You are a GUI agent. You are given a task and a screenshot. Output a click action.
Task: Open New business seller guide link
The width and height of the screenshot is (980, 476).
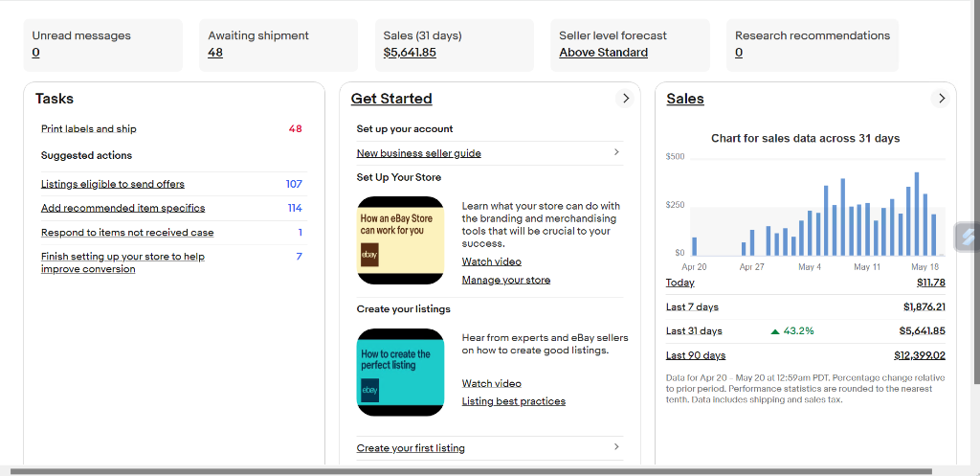[419, 153]
